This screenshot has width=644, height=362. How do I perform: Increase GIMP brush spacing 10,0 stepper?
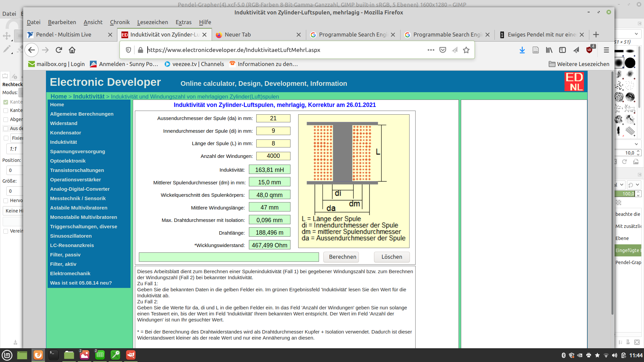638,151
